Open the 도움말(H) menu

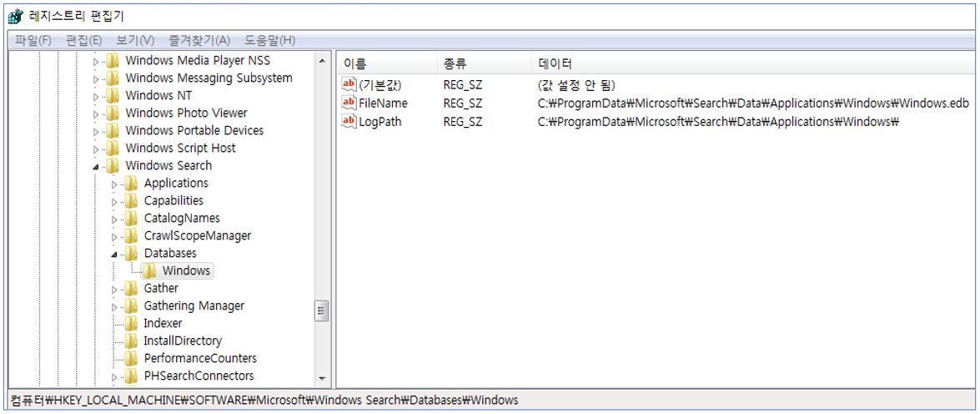coord(269,40)
